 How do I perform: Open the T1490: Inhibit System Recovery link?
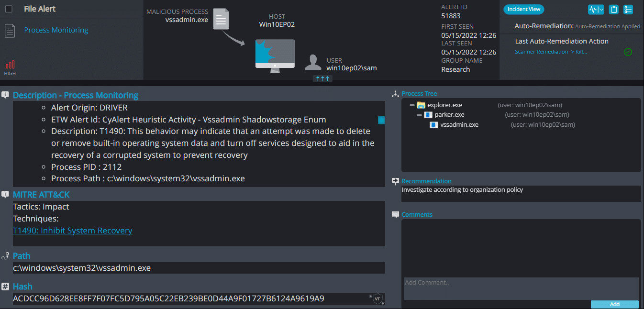[73, 231]
